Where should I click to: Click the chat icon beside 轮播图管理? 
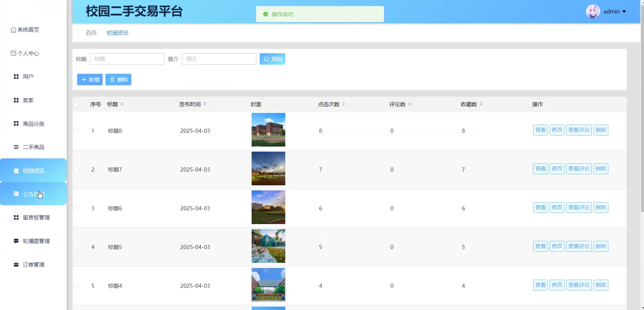point(16,241)
